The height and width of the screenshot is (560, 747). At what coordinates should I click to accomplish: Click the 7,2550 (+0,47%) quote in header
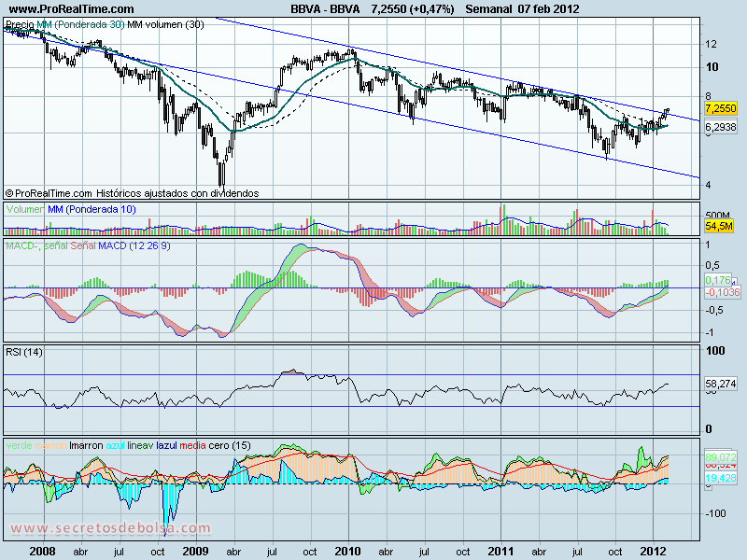[x=413, y=9]
